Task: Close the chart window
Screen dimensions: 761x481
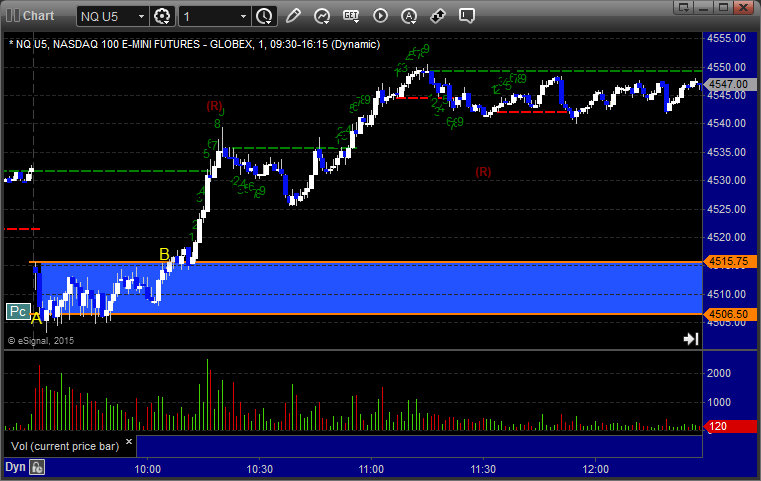Action: coord(744,7)
